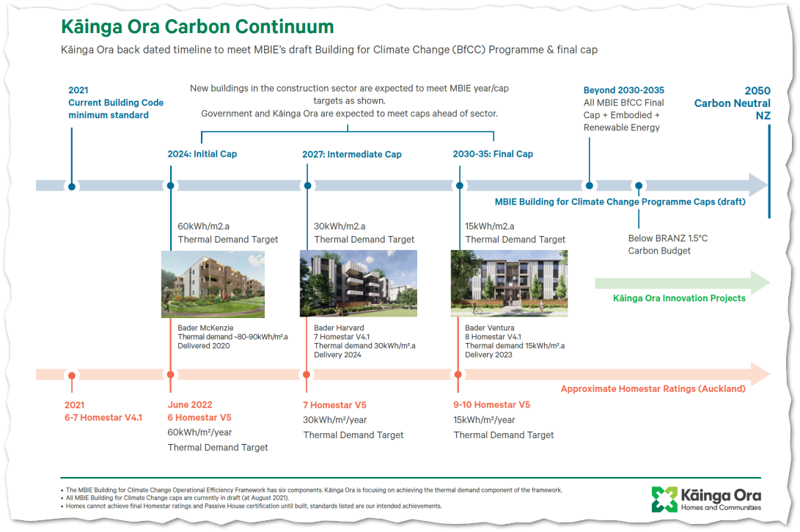Click the '2027: Intermediate Cap' label
800x532 pixels.
[352, 154]
